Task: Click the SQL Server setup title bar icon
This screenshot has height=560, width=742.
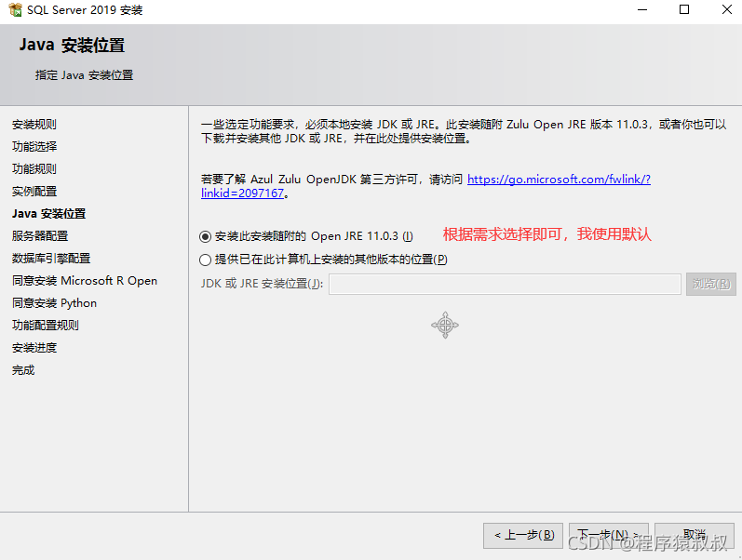Action: point(15,9)
